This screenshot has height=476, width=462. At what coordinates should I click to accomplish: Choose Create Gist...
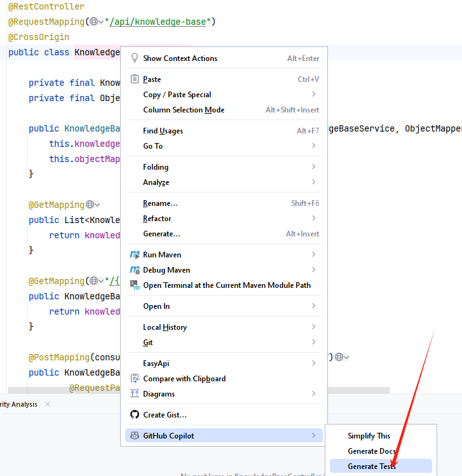(x=224, y=415)
